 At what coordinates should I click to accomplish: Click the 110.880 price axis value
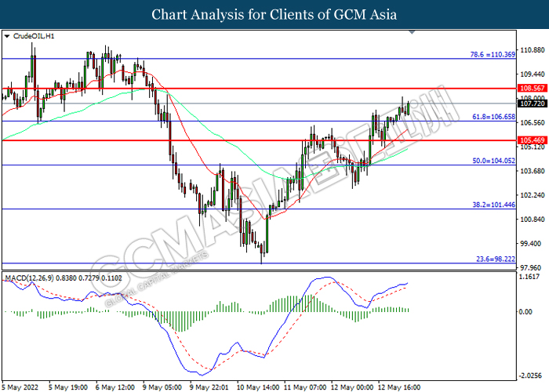(x=533, y=50)
